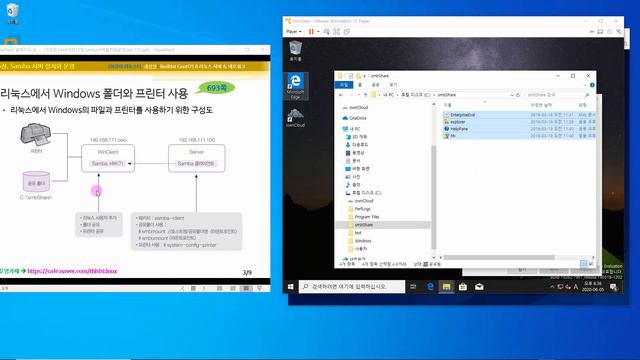The height and width of the screenshot is (360, 640).
Task: Select Pictures in the navigation pane
Action: coord(353,177)
